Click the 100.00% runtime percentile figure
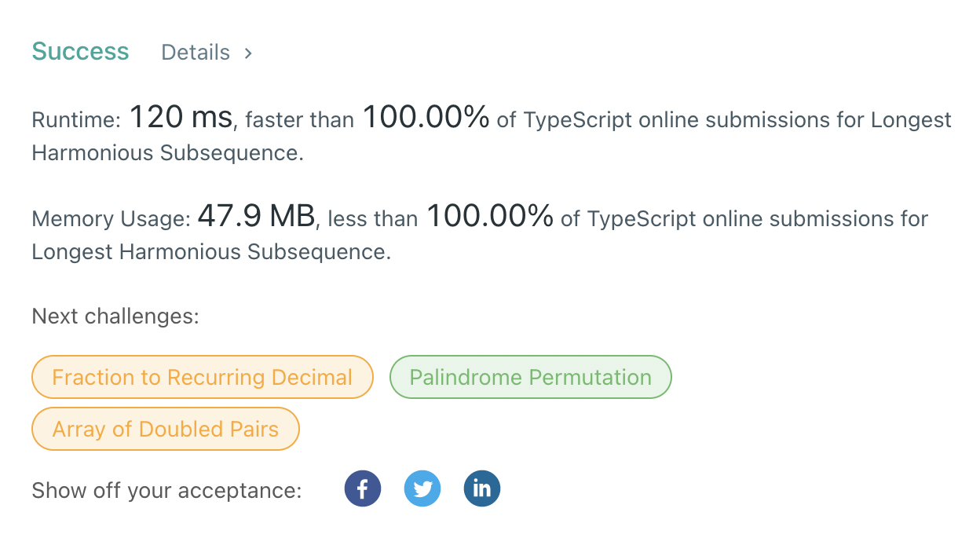This screenshot has width=980, height=534. [x=426, y=119]
